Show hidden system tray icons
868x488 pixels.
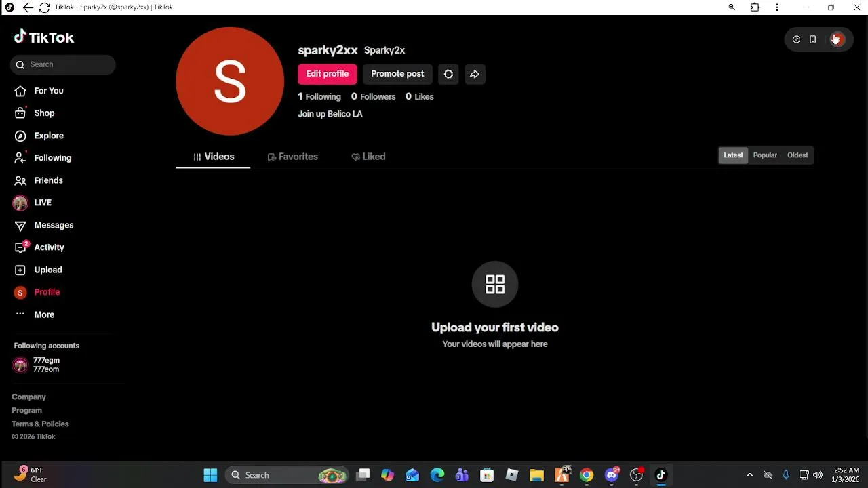[749, 475]
